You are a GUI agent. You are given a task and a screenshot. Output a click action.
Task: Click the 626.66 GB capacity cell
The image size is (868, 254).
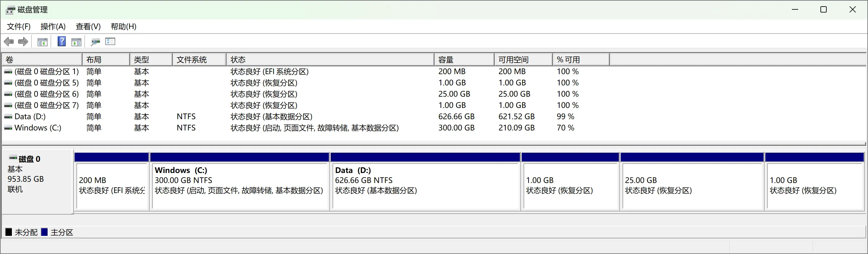(456, 117)
